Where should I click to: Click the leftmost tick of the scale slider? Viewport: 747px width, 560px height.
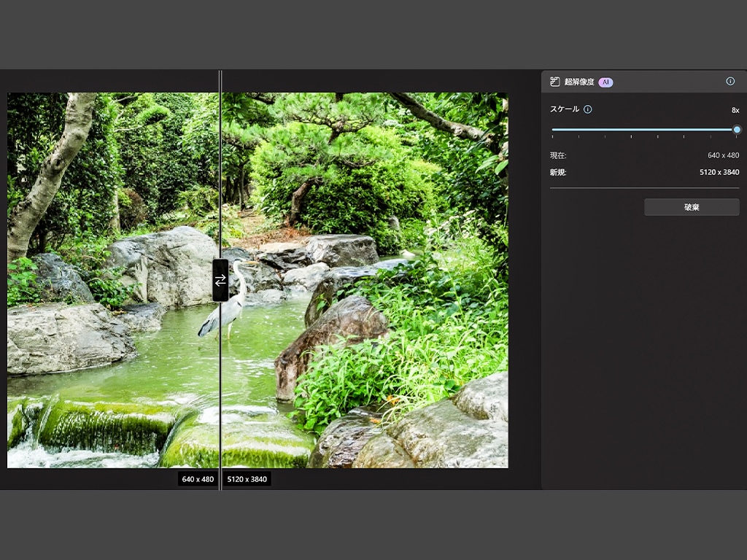[x=553, y=136]
